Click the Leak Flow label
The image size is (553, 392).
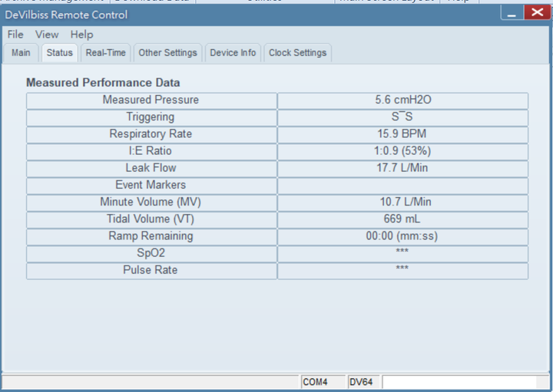point(151,168)
